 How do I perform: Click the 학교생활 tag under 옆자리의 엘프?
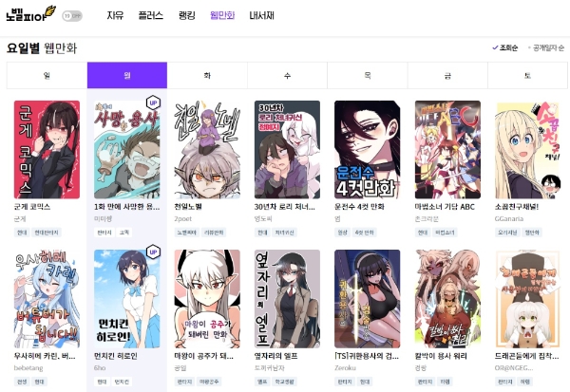[284, 382]
